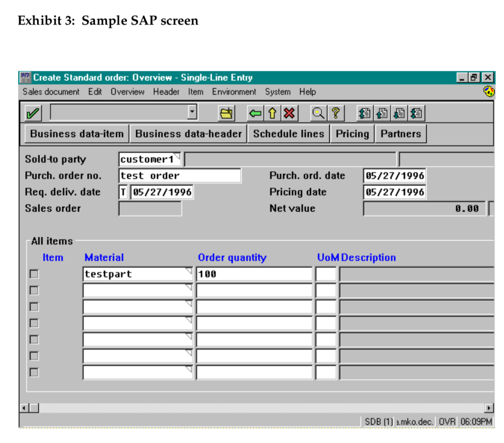The width and height of the screenshot is (504, 443).
Task: Click the Purch. ord. date field
Action: [x=394, y=176]
